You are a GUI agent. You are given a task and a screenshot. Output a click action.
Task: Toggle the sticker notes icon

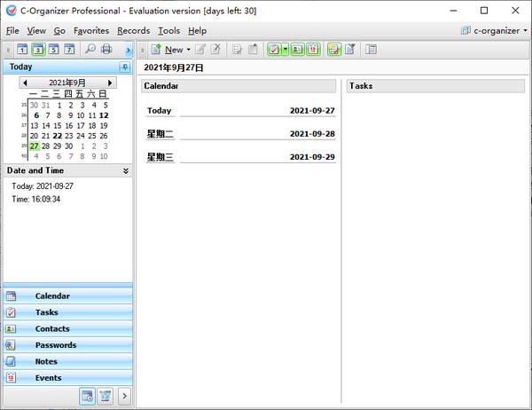[334, 50]
